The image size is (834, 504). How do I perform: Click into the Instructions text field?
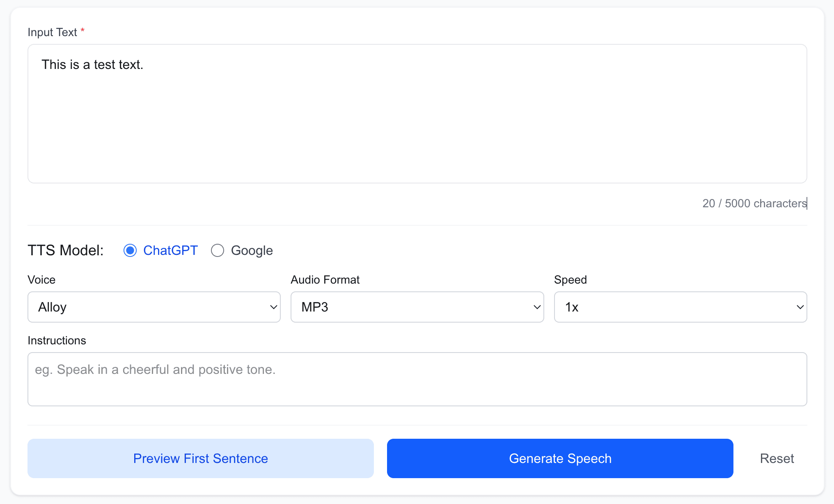pyautogui.click(x=417, y=379)
